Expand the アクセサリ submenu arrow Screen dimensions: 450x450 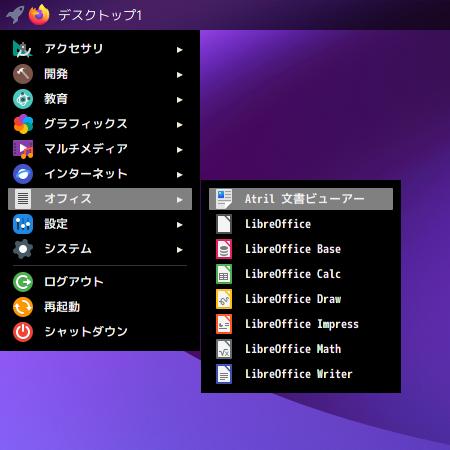tap(180, 50)
